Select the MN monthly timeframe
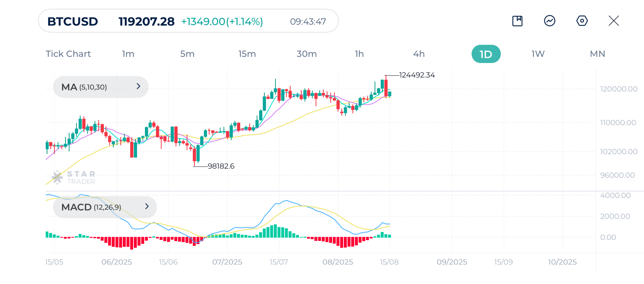The image size is (644, 284). coord(597,54)
